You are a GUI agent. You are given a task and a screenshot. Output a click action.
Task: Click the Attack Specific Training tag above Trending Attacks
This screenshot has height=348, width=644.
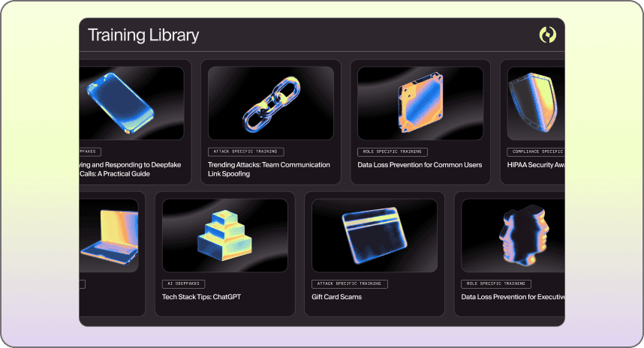(245, 151)
